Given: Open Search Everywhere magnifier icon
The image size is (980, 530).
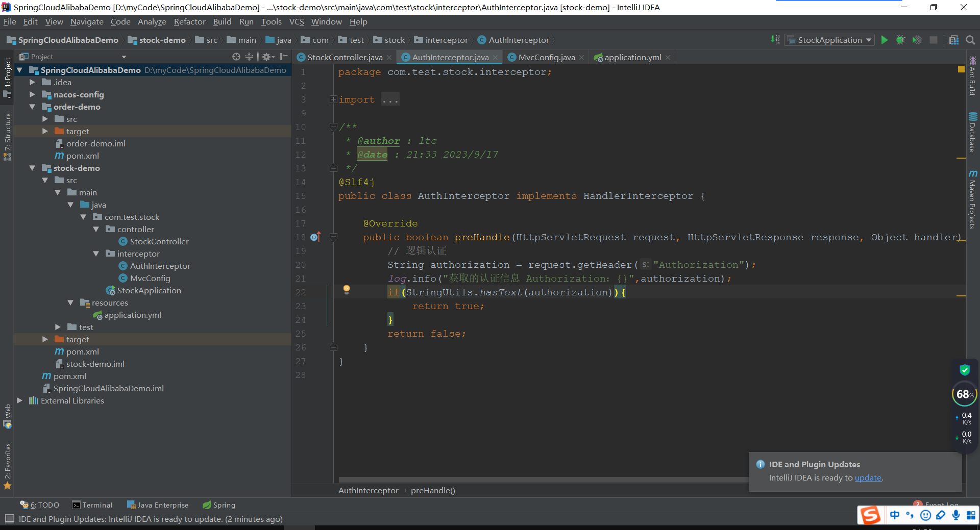Looking at the screenshot, I should click(970, 40).
